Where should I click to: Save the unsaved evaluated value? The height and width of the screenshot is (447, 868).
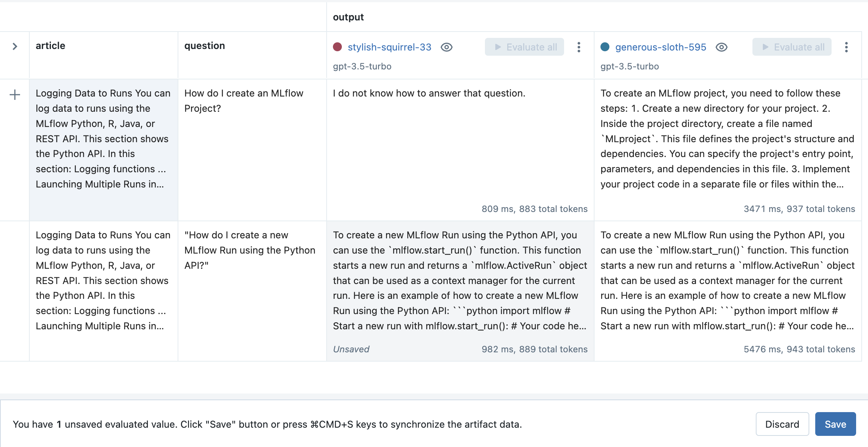pos(835,424)
